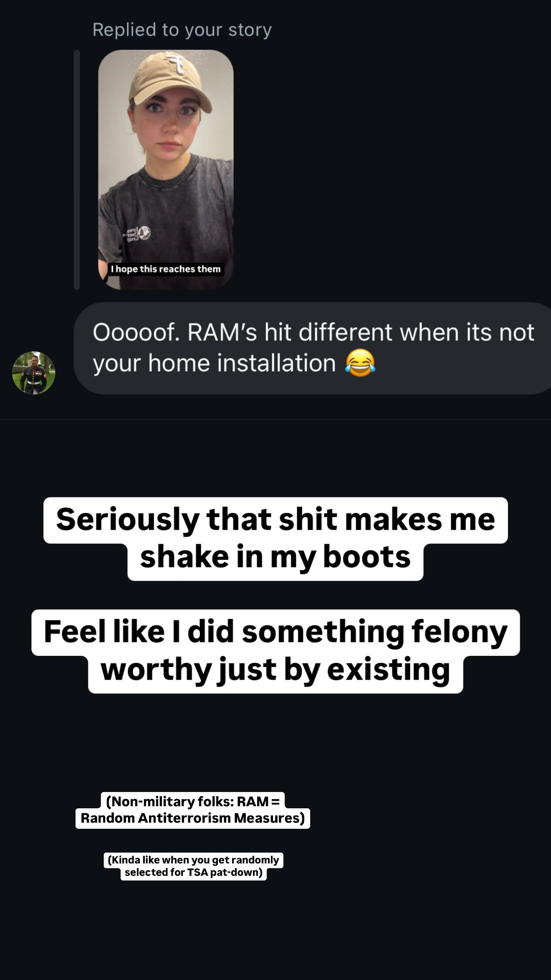The height and width of the screenshot is (980, 551).
Task: Select 'Seriously that shit makes me' text sticker
Action: 275,520
